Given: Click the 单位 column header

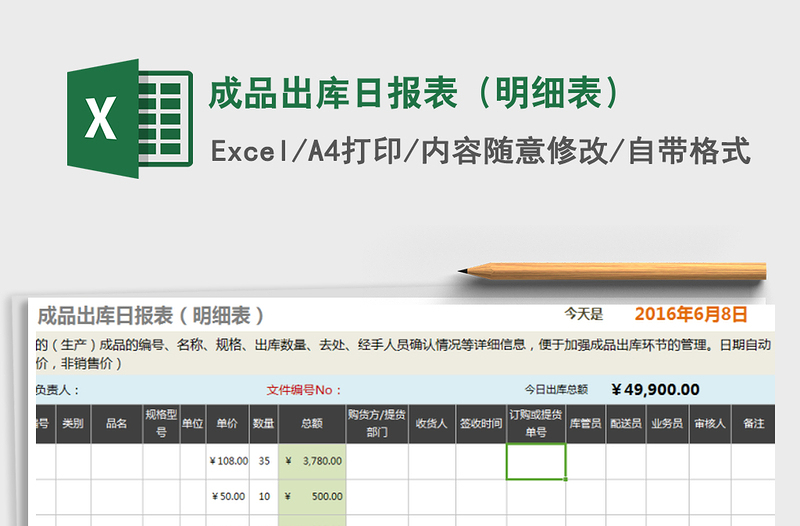Looking at the screenshot, I should 193,423.
